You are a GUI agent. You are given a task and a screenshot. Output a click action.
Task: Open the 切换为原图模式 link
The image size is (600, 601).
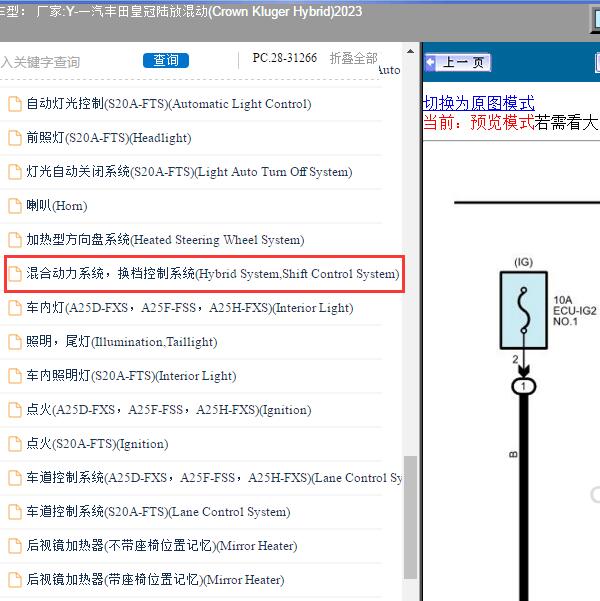pyautogui.click(x=478, y=103)
